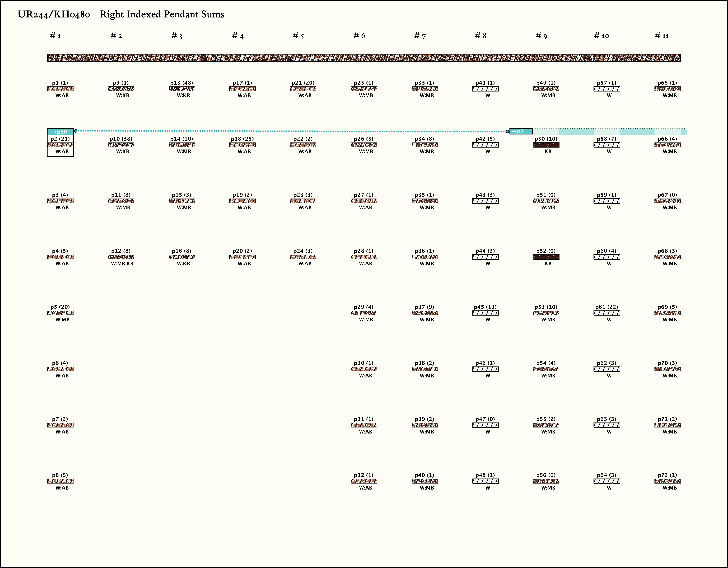The image size is (728, 568).
Task: Select pendant p72 (1) cord swatch
Action: [x=667, y=481]
